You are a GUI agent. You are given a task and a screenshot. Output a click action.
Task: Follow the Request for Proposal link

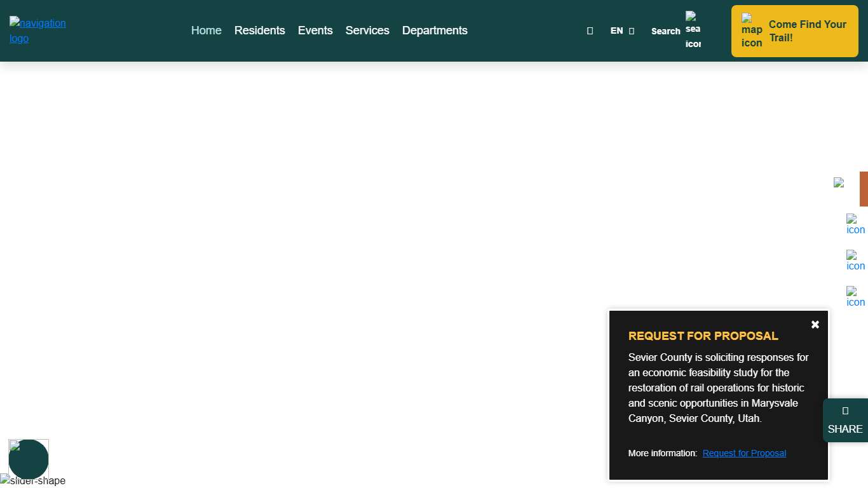pos(744,453)
